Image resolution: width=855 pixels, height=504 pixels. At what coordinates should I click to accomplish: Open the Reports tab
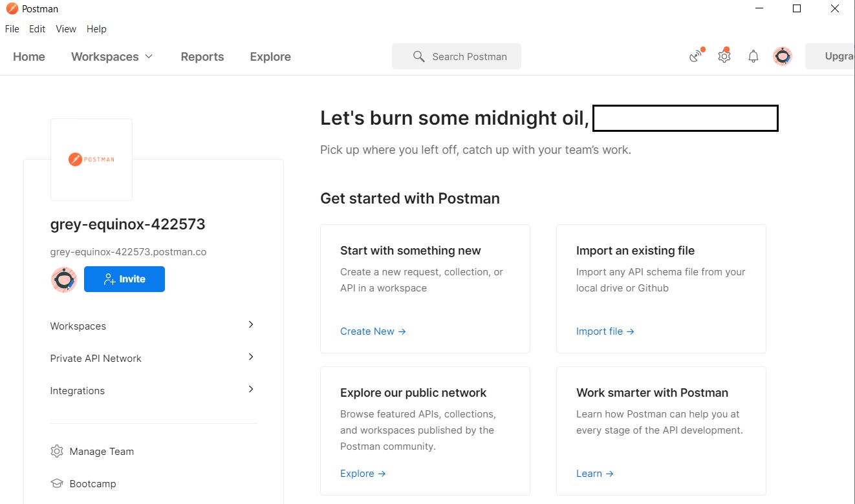pos(202,57)
